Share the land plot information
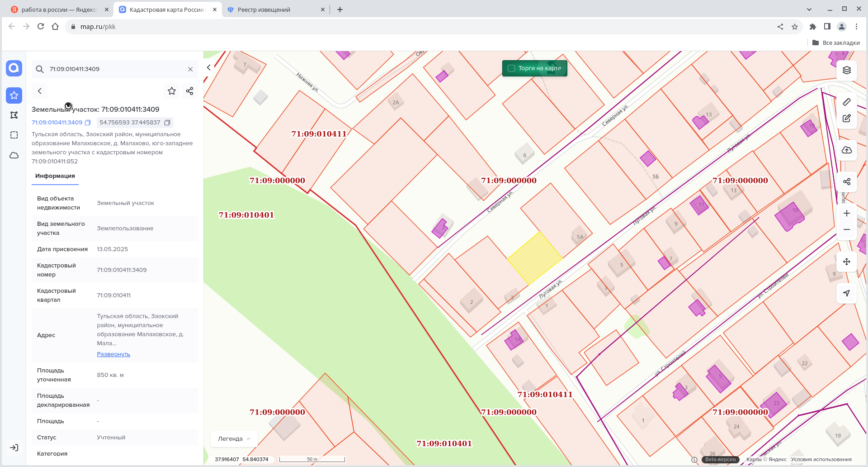 click(x=189, y=91)
